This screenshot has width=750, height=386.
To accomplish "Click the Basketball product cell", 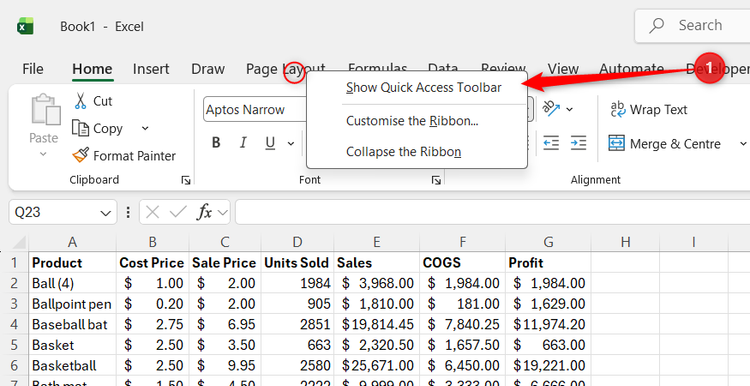I will coord(72,366).
